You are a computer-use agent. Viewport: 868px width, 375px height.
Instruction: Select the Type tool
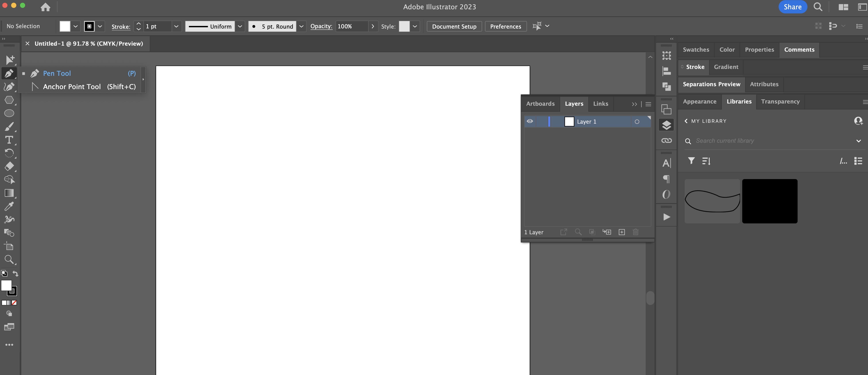[9, 140]
